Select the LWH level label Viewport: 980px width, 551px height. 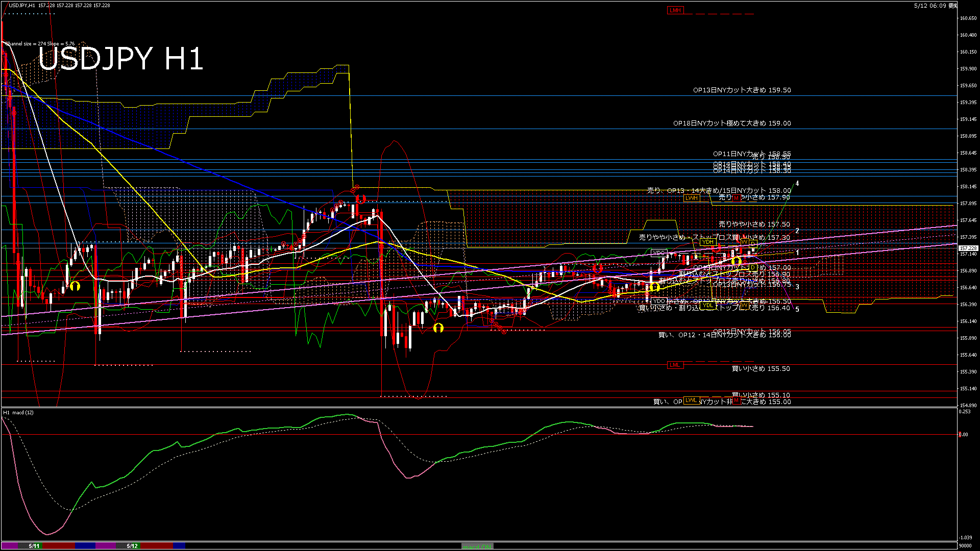(x=692, y=198)
